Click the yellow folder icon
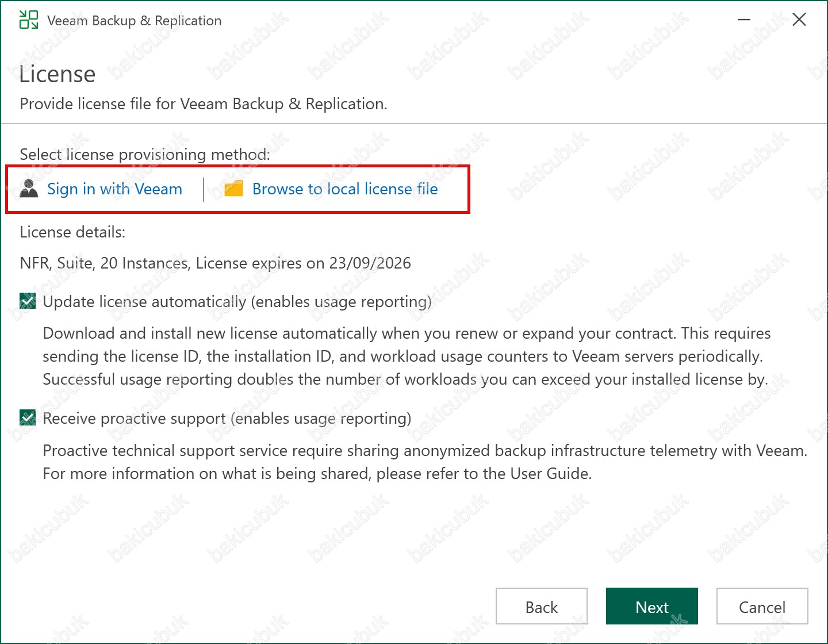This screenshot has width=828, height=644. (x=233, y=189)
